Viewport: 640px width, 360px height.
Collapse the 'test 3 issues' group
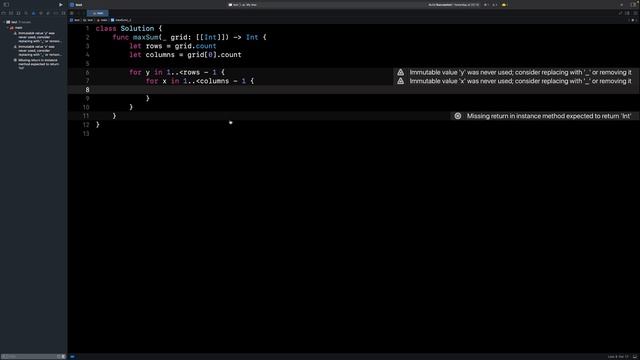click(4, 22)
